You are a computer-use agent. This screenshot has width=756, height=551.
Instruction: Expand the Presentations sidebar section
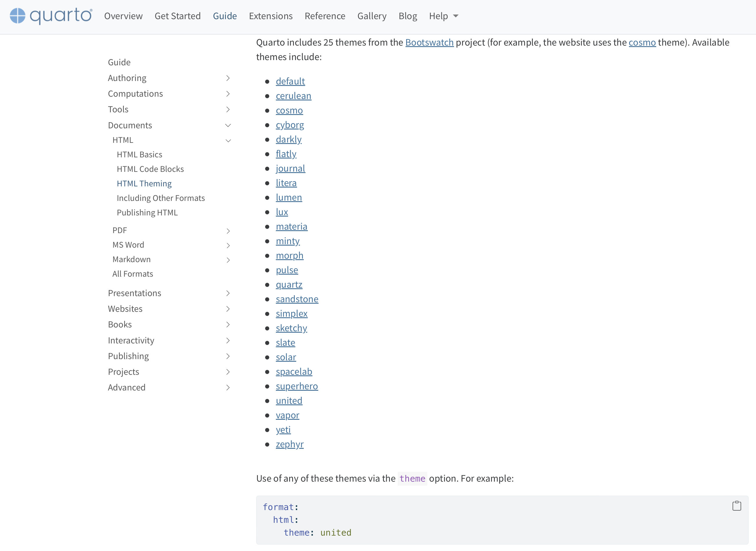(x=228, y=293)
